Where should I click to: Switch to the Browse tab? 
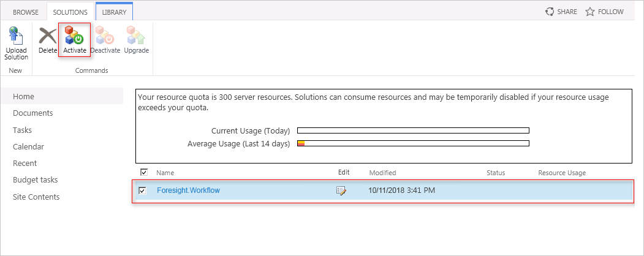coord(26,12)
